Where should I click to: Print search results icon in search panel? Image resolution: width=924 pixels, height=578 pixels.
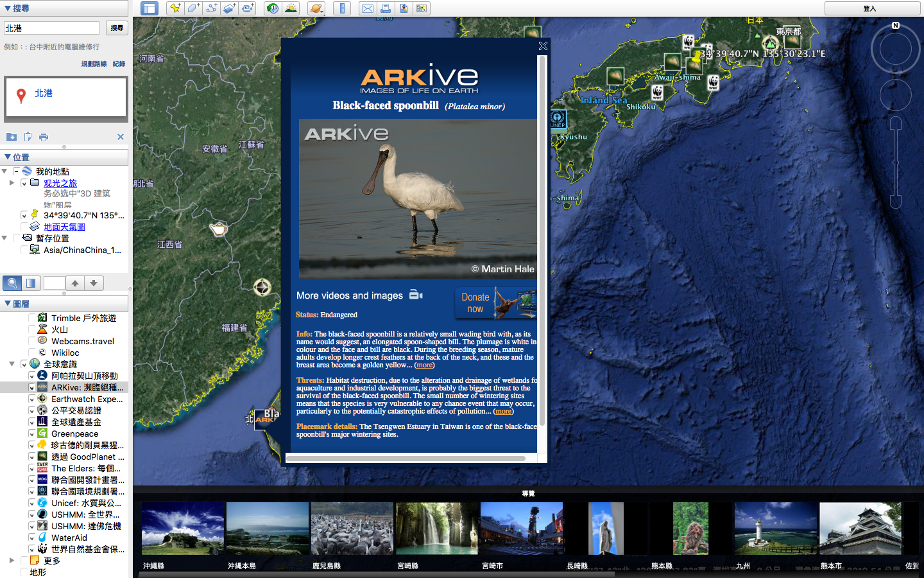pos(44,137)
